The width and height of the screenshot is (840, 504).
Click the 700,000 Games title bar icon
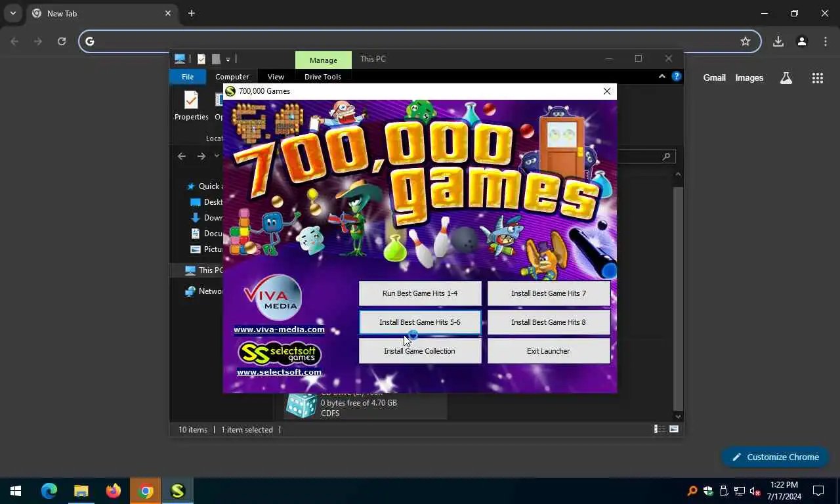[x=230, y=91]
